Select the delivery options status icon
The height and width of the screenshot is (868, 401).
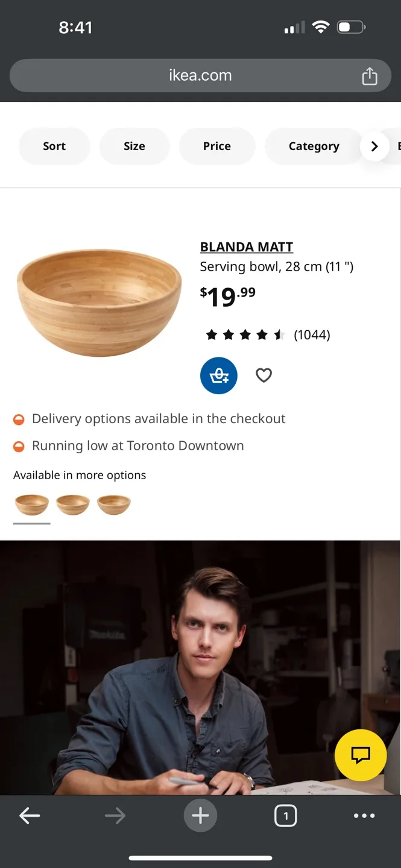(19, 418)
